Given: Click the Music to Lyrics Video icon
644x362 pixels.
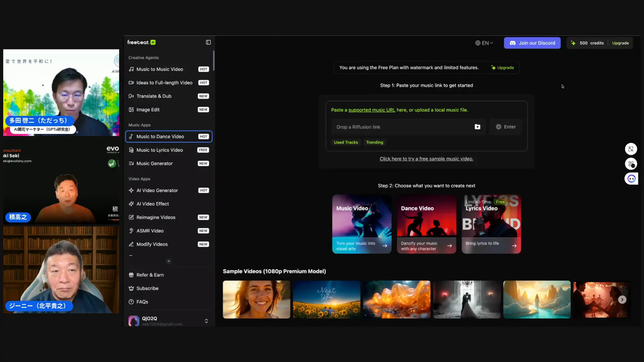Looking at the screenshot, I should (131, 150).
